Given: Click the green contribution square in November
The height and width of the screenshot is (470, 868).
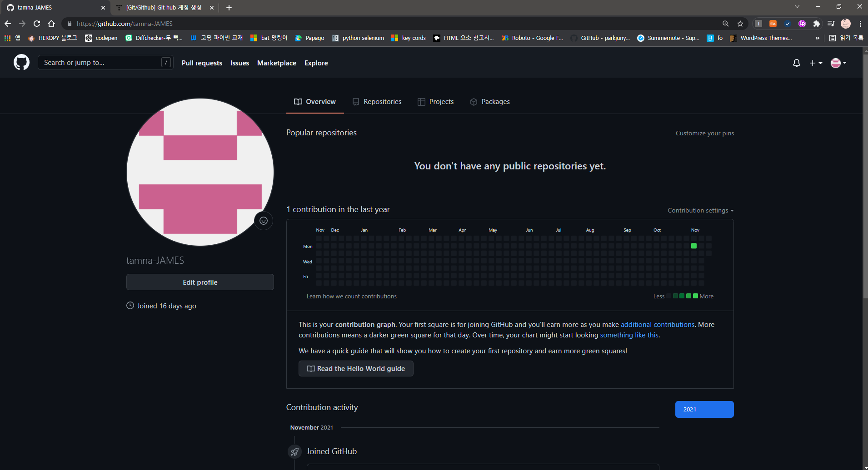Looking at the screenshot, I should (693, 246).
